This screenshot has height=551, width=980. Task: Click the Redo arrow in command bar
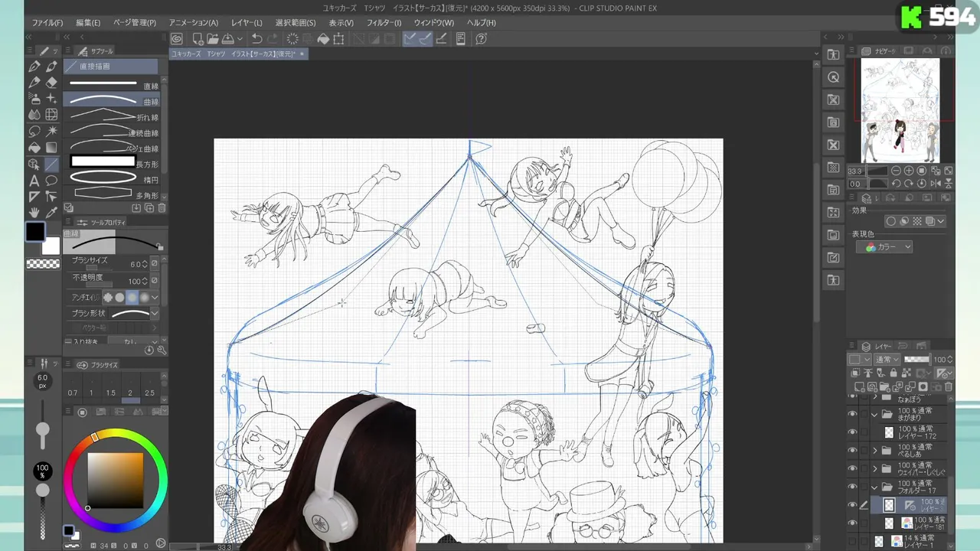[273, 39]
